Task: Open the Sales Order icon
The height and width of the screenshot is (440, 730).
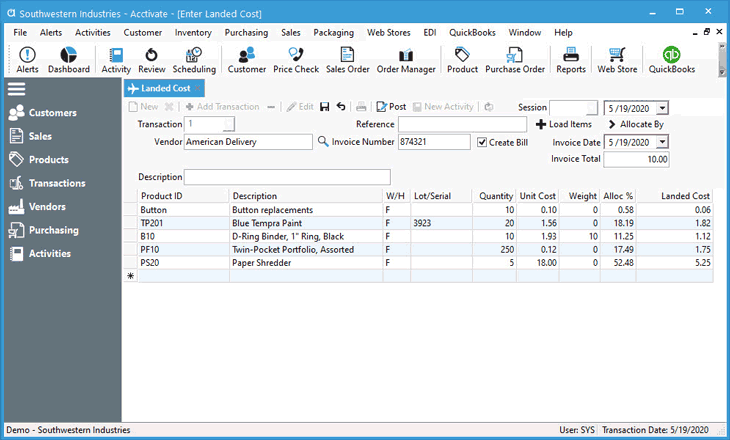Action: click(x=347, y=61)
